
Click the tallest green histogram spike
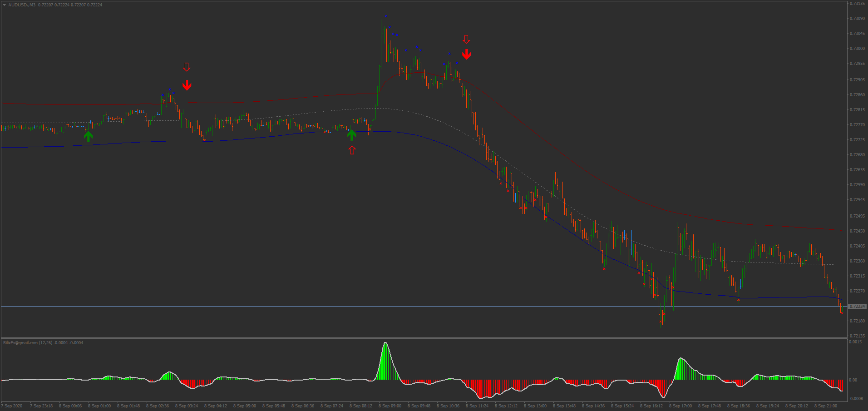pyautogui.click(x=385, y=361)
